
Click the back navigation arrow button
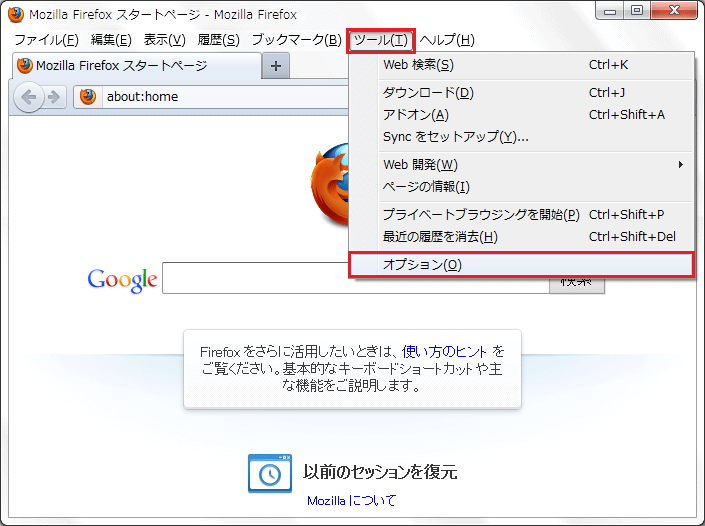tap(29, 97)
